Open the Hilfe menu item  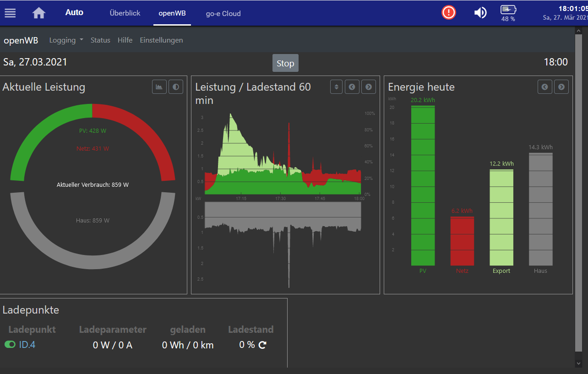[125, 40]
